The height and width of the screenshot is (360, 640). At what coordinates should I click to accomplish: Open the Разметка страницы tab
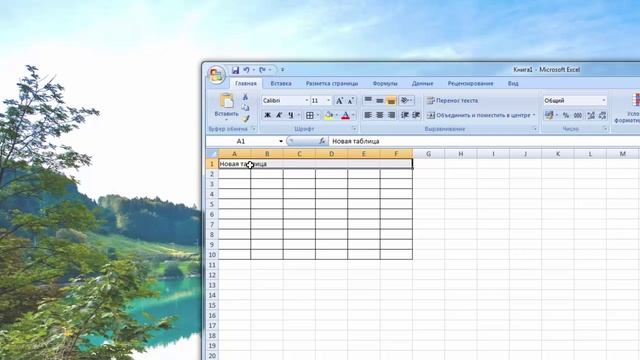[332, 84]
